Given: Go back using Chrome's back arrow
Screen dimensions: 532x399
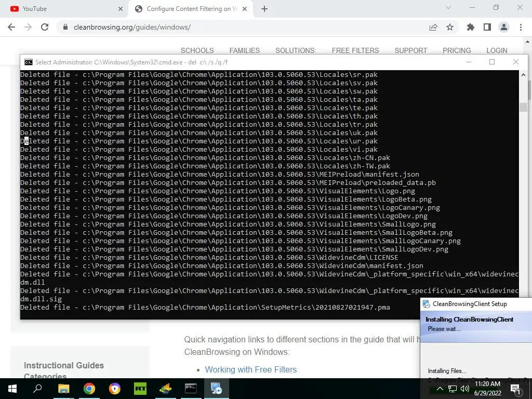Looking at the screenshot, I should pyautogui.click(x=11, y=27).
